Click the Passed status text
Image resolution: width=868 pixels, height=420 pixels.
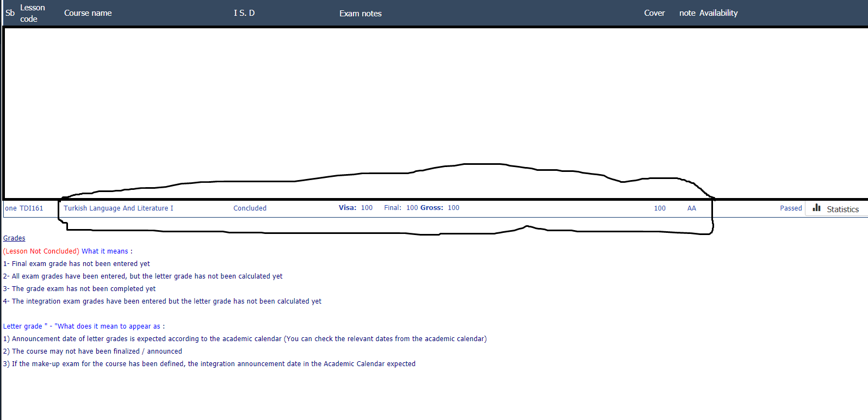point(790,208)
